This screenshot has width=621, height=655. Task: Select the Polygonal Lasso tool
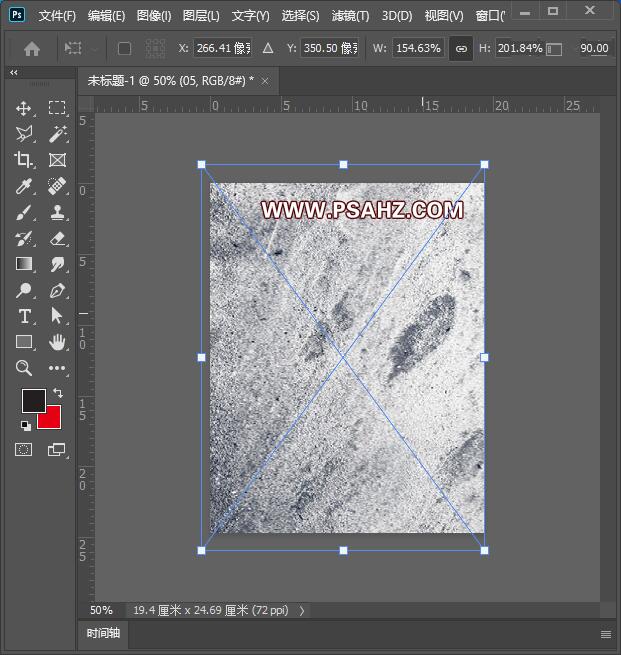click(23, 134)
